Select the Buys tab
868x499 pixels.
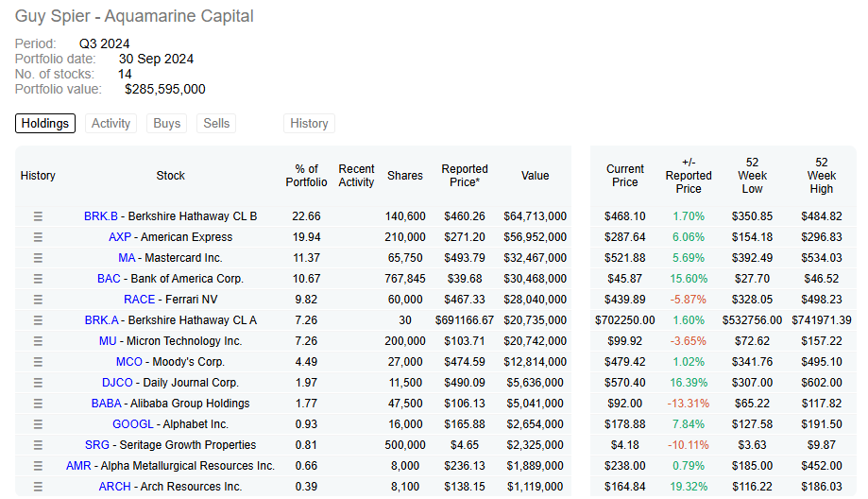[x=166, y=124]
